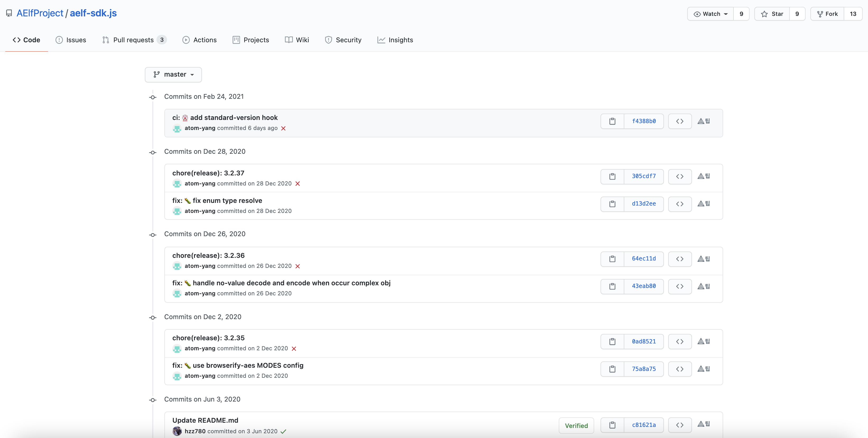This screenshot has height=438, width=868.
Task: Open commit d13d2ee hash link
Action: point(644,204)
